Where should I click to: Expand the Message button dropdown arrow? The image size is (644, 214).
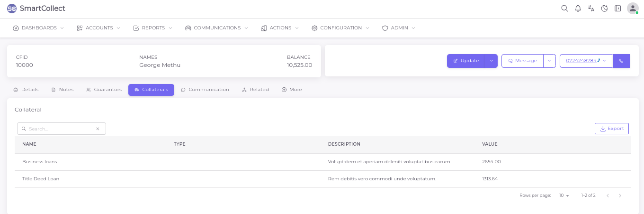[x=549, y=61]
